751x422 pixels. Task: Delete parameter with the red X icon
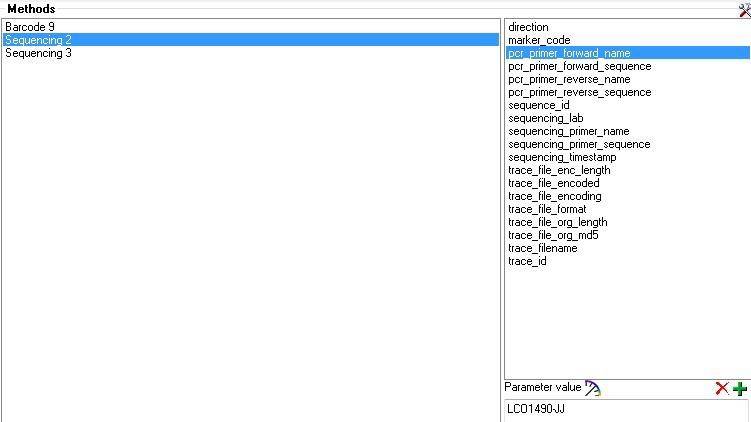722,388
